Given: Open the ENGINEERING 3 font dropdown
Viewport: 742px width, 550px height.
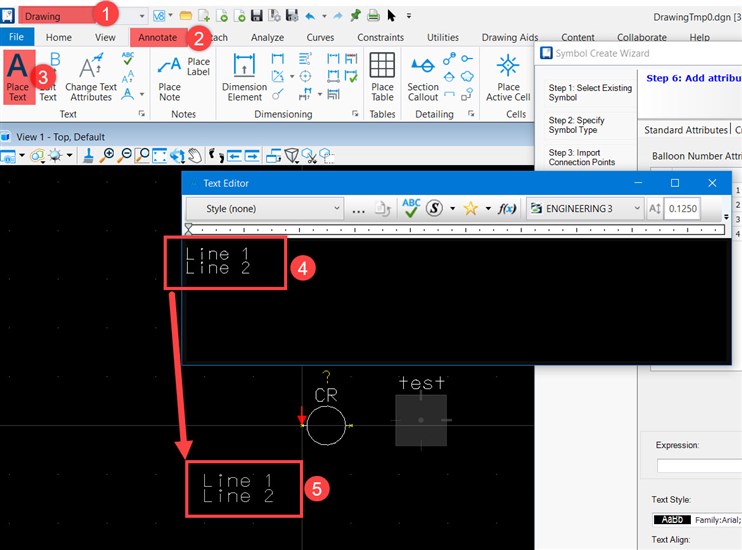Looking at the screenshot, I should coord(584,208).
